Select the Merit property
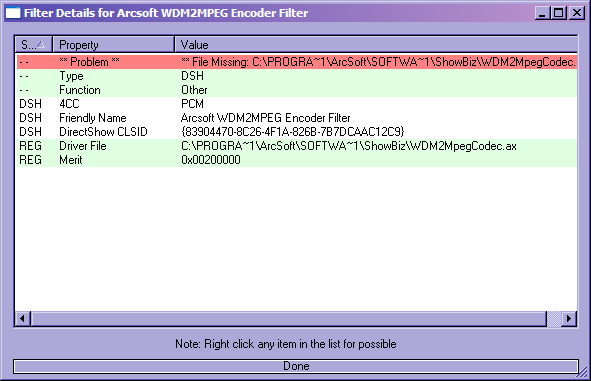This screenshot has height=381, width=591. [71, 160]
